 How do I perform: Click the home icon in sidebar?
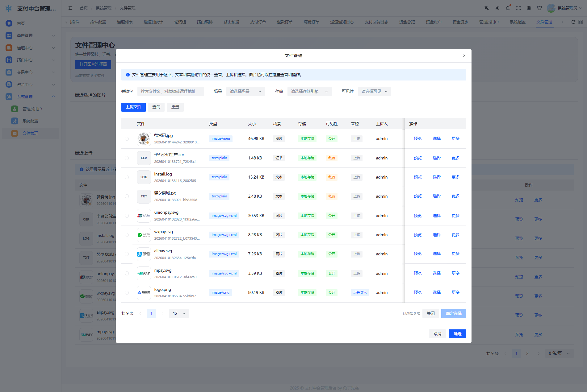[x=9, y=23]
